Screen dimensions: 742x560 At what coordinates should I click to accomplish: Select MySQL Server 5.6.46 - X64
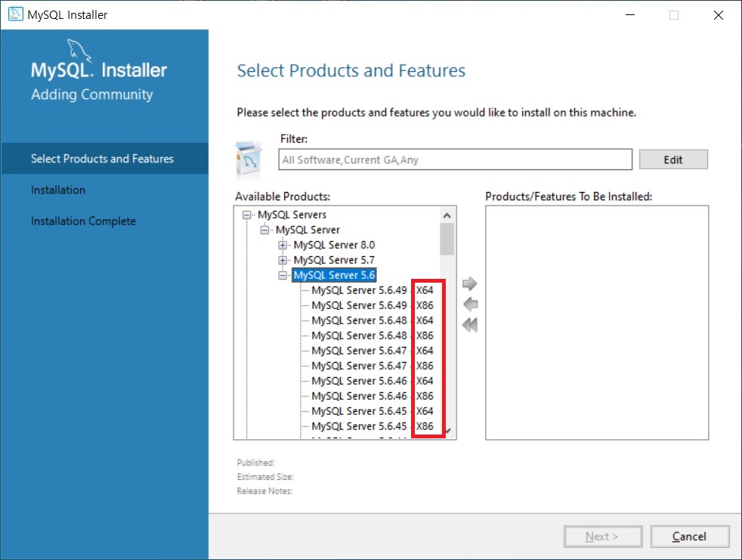coord(373,381)
